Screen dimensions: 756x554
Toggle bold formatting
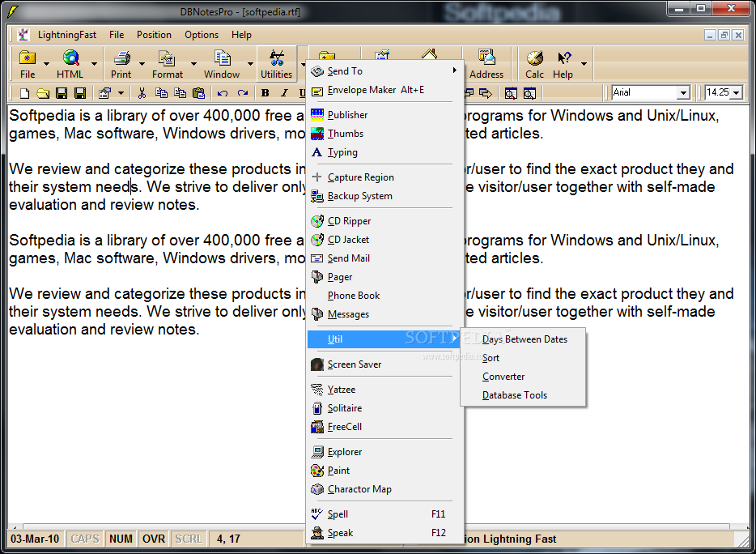point(265,93)
